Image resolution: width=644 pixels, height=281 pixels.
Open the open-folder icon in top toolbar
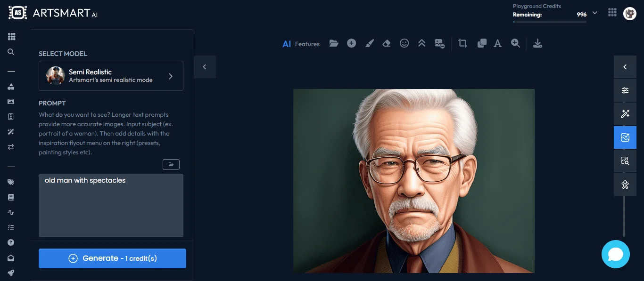coord(334,43)
